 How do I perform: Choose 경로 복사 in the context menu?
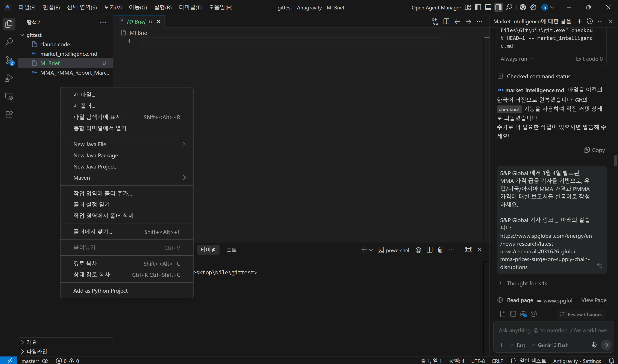127,263
